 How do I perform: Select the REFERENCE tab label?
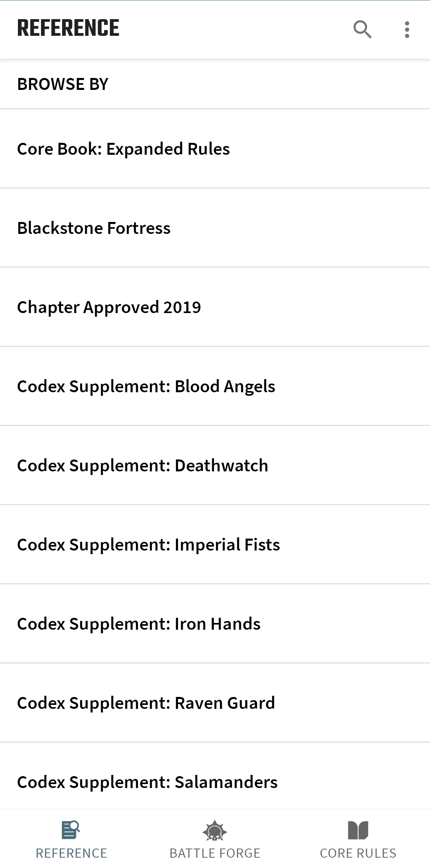point(72,854)
